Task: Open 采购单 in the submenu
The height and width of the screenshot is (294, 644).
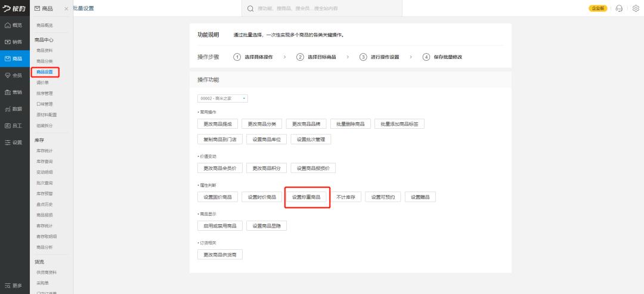Action: [x=43, y=283]
